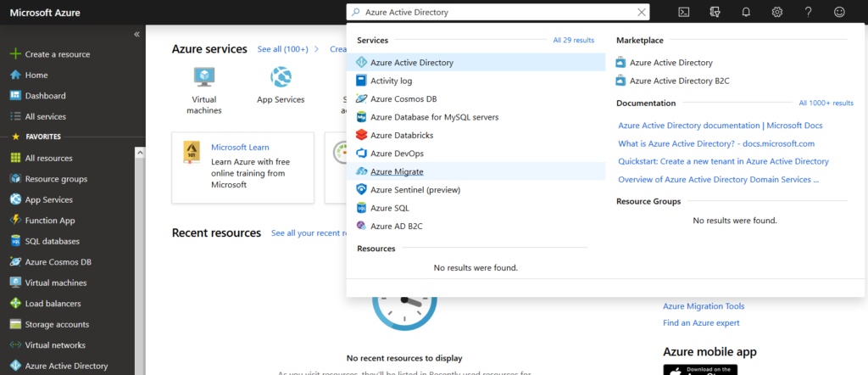The height and width of the screenshot is (375, 868).
Task: Click the Virtual networks sidebar icon
Action: click(x=15, y=345)
